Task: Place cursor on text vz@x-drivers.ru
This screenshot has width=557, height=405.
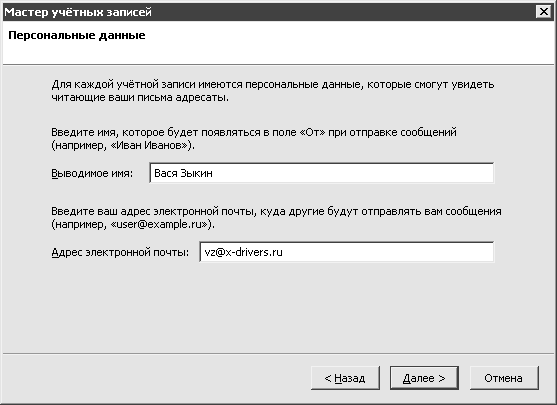Action: 243,252
